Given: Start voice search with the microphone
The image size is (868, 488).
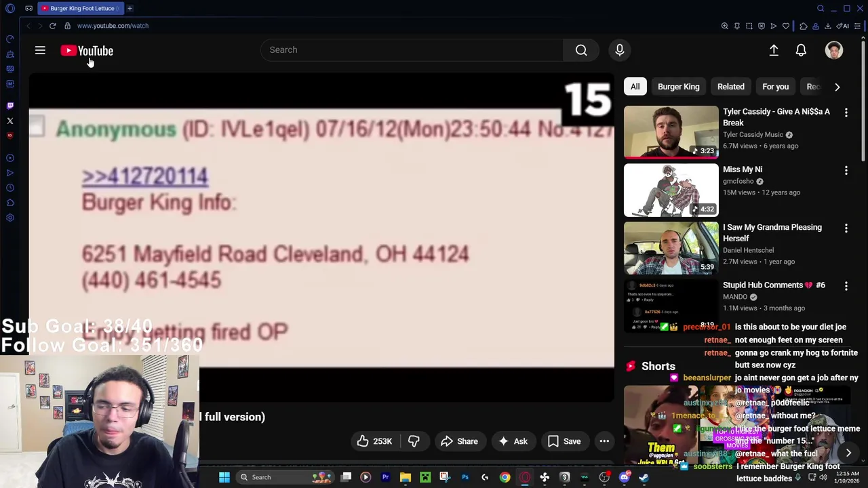Looking at the screenshot, I should [619, 50].
